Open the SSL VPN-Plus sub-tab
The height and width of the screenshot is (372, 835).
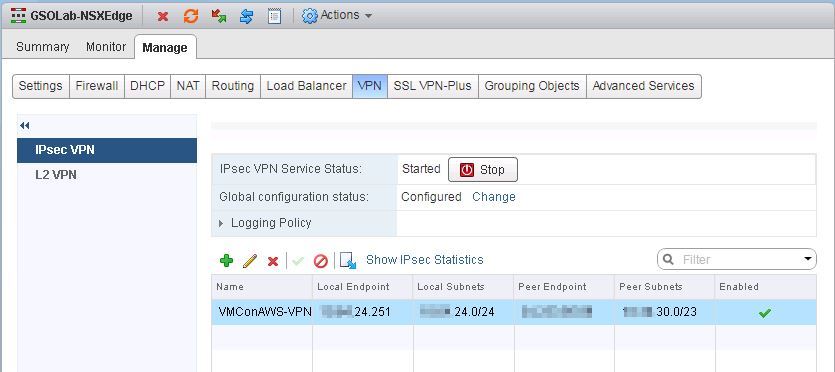pos(432,86)
